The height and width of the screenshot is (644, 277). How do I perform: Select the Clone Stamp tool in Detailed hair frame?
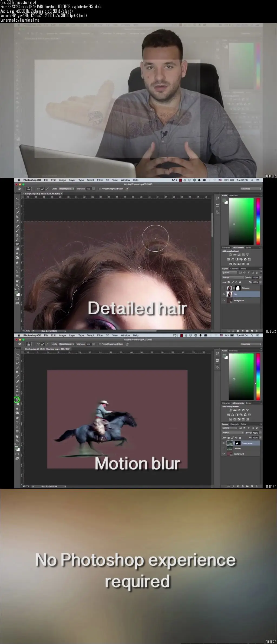[17, 235]
